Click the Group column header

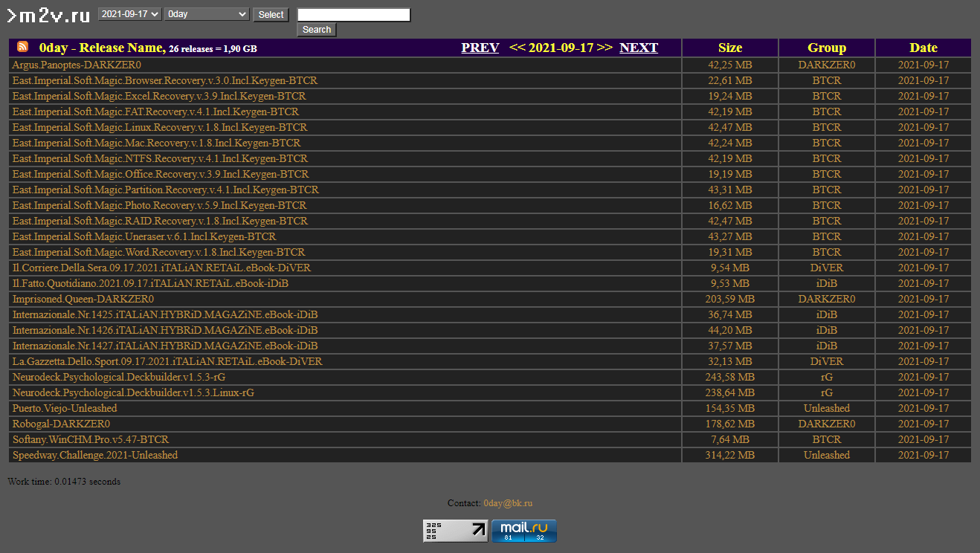[x=827, y=48]
